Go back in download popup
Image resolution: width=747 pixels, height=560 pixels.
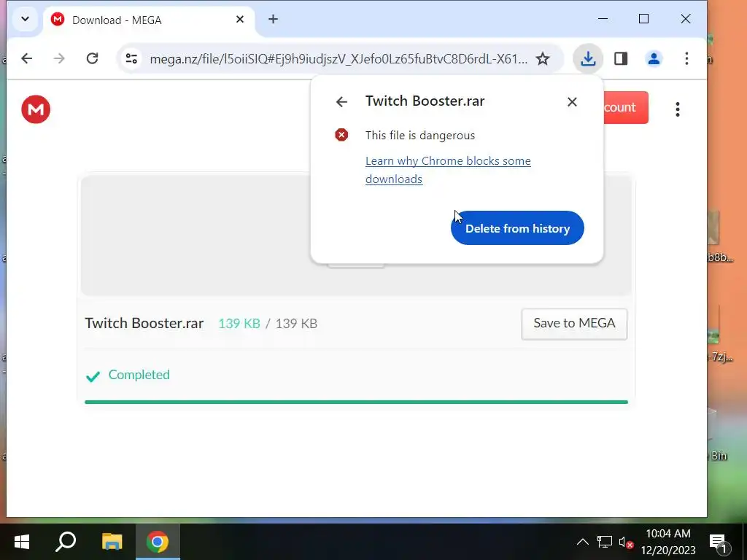(341, 102)
